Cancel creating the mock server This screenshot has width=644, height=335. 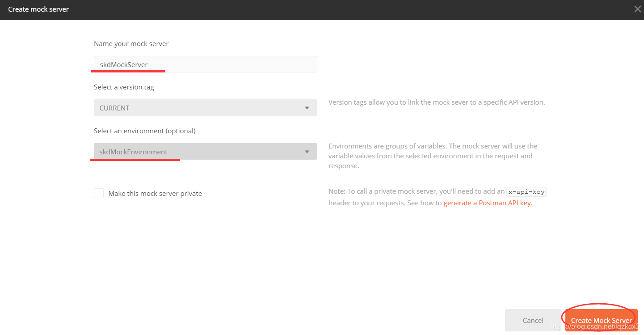pyautogui.click(x=533, y=320)
